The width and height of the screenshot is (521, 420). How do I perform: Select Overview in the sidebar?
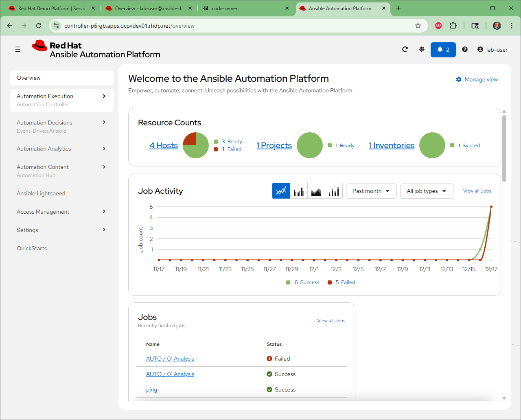click(x=62, y=78)
